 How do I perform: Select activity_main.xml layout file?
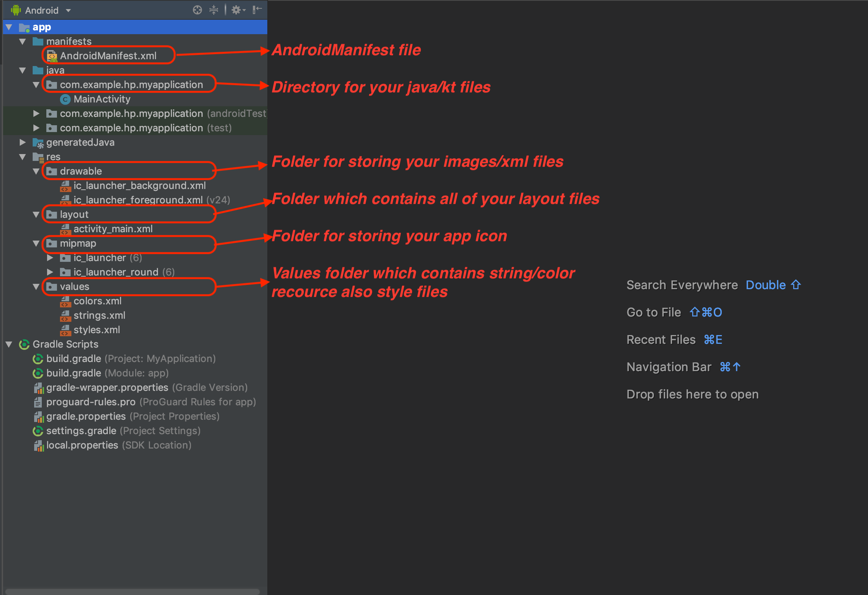tap(113, 229)
